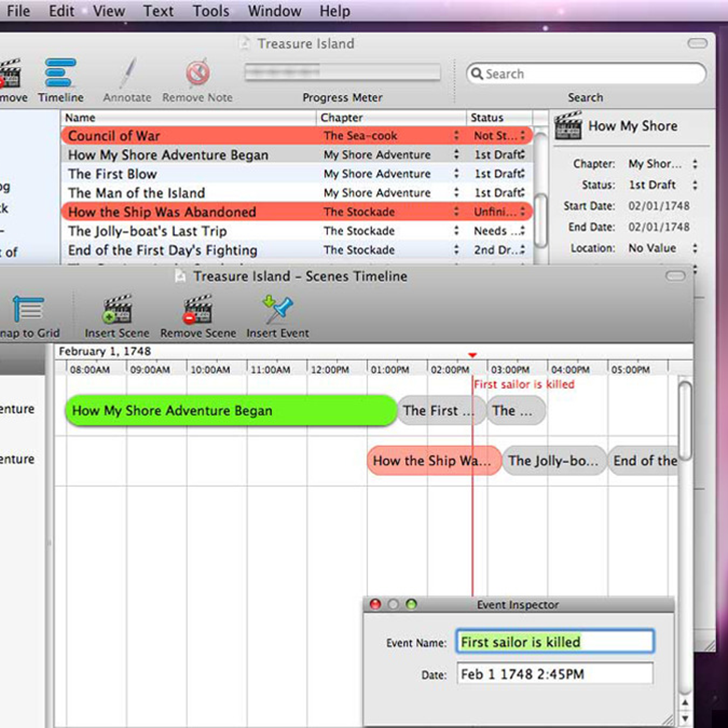The height and width of the screenshot is (728, 728).
Task: Click the Remove scene clapperboard icon
Action: pos(10,73)
